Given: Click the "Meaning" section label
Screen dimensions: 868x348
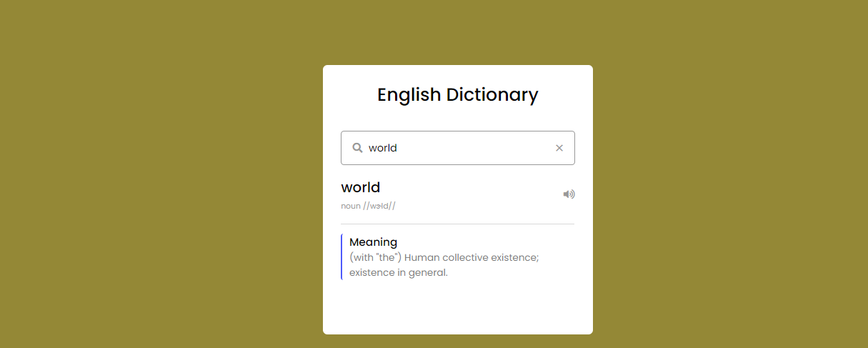Looking at the screenshot, I should 373,242.
